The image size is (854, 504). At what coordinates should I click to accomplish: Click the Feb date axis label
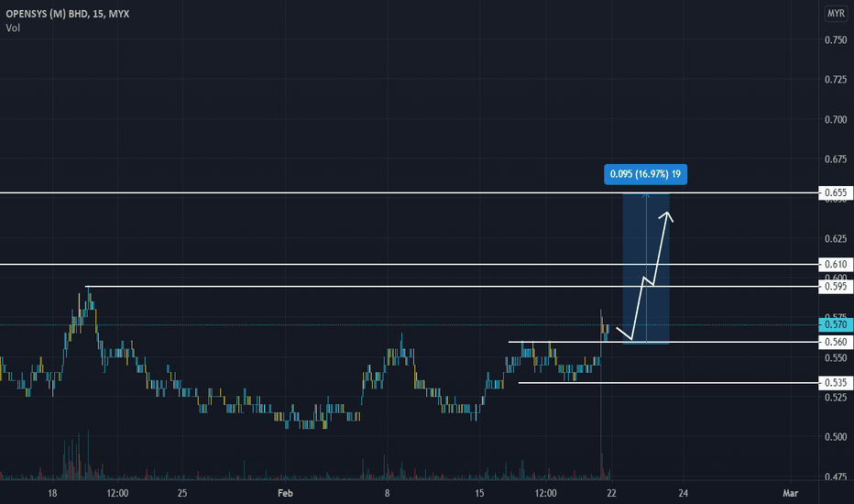click(285, 493)
